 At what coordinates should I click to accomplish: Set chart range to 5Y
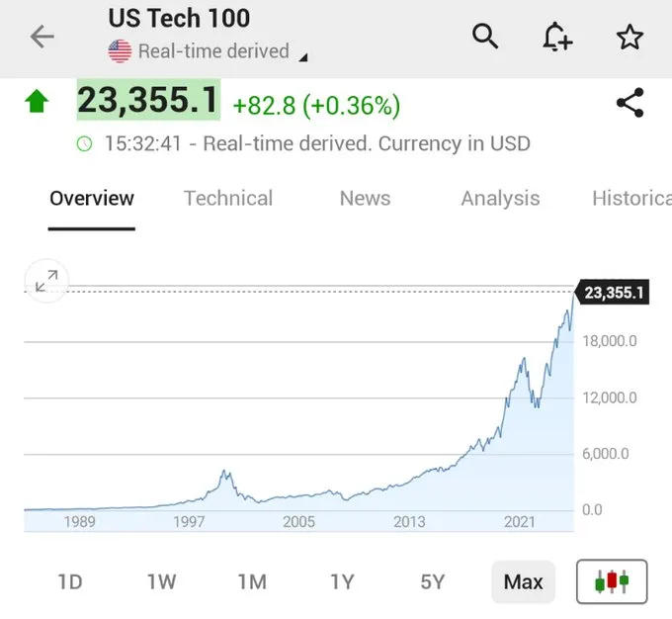pos(432,581)
